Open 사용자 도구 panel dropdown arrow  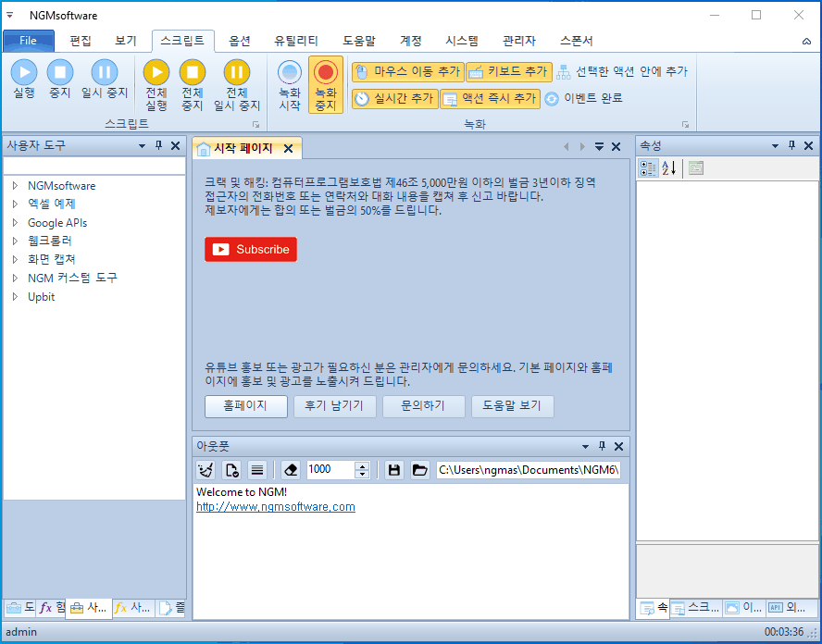pyautogui.click(x=142, y=145)
